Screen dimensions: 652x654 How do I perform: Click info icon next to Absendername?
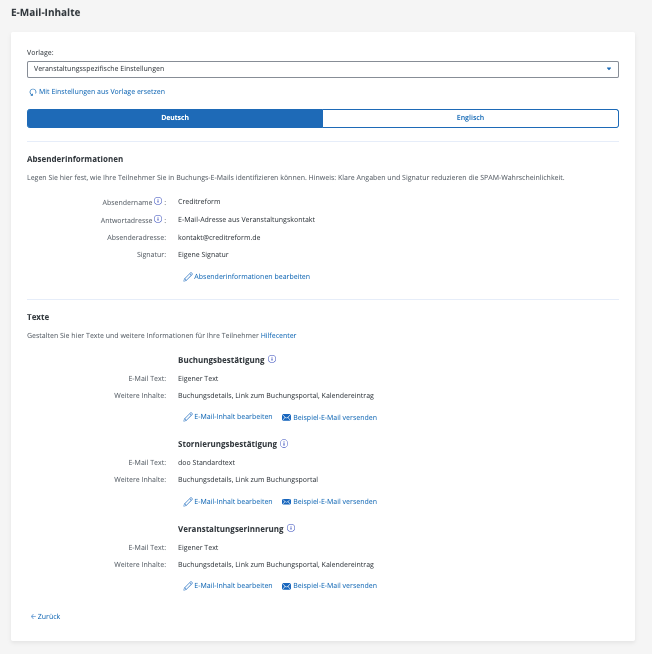click(158, 201)
